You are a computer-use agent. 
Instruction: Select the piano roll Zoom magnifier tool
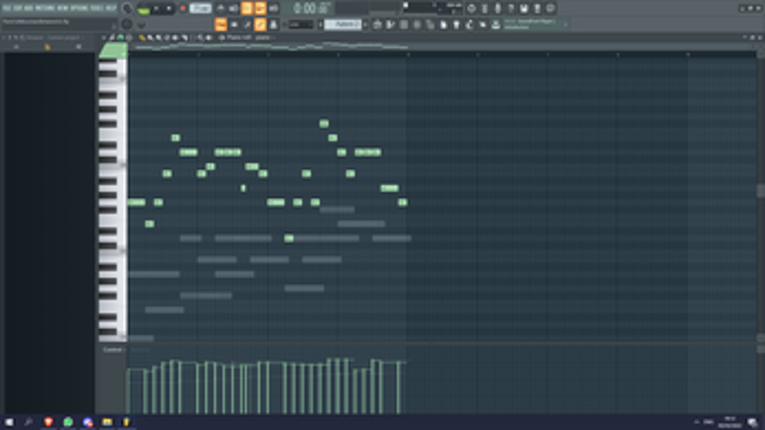click(200, 38)
